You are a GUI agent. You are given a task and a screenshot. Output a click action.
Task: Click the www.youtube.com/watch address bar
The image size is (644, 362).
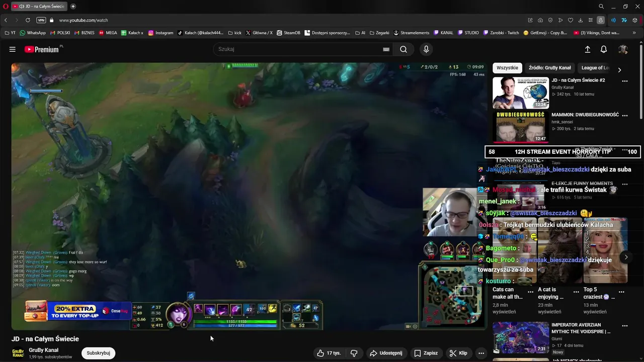click(84, 20)
